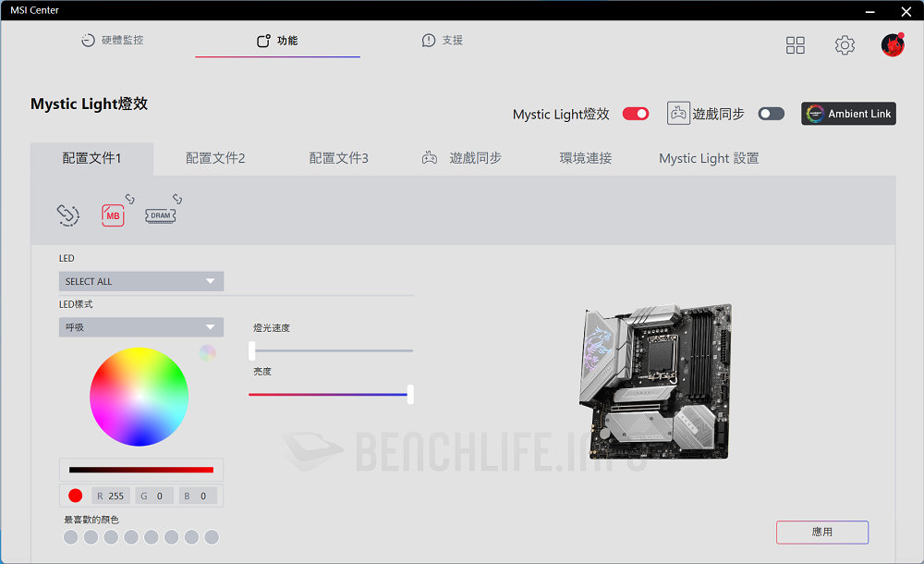Expand the 呼吸 LED style dropdown
This screenshot has width=924, height=564.
click(141, 327)
